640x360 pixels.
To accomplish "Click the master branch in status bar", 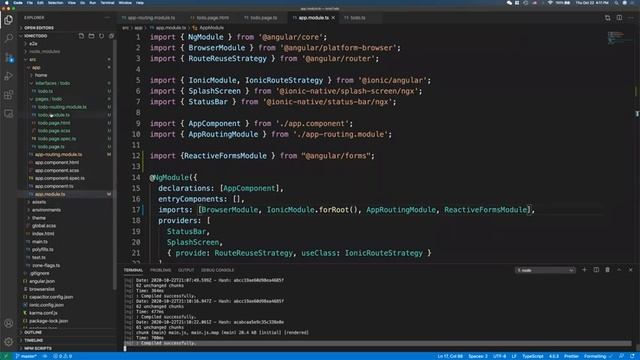I will [26, 356].
